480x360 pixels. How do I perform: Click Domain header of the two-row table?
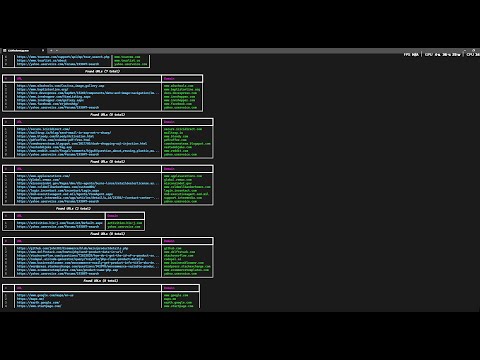(x=113, y=216)
